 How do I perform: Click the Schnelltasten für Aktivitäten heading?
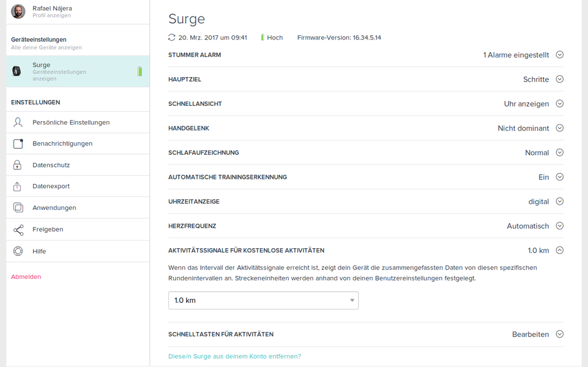coord(221,334)
